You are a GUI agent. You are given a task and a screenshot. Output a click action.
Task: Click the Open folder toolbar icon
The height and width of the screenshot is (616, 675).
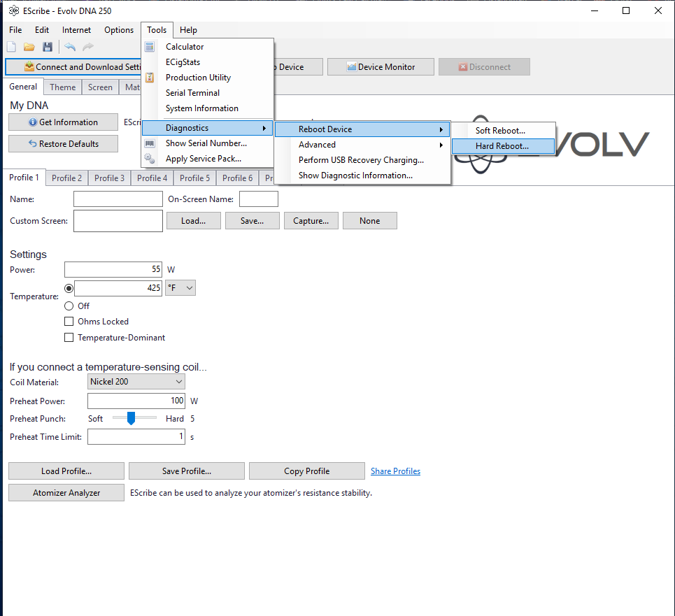(x=29, y=47)
